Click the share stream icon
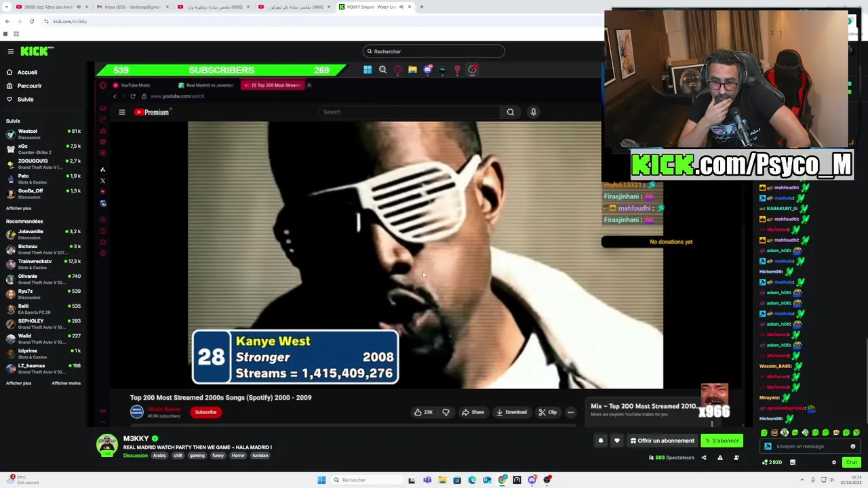Image resolution: width=868 pixels, height=488 pixels. 703,457
